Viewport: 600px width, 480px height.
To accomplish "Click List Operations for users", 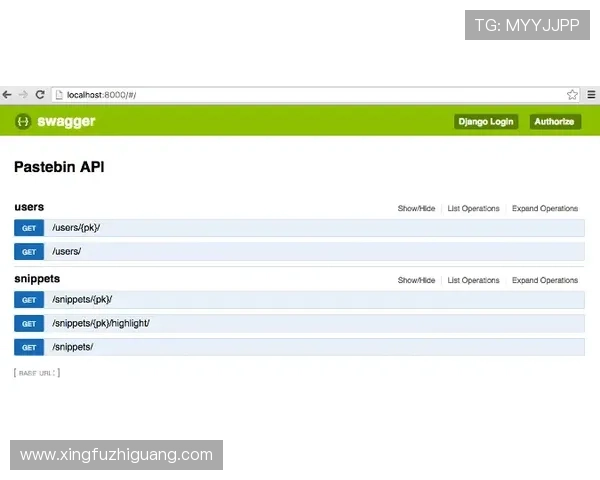I will (x=473, y=209).
